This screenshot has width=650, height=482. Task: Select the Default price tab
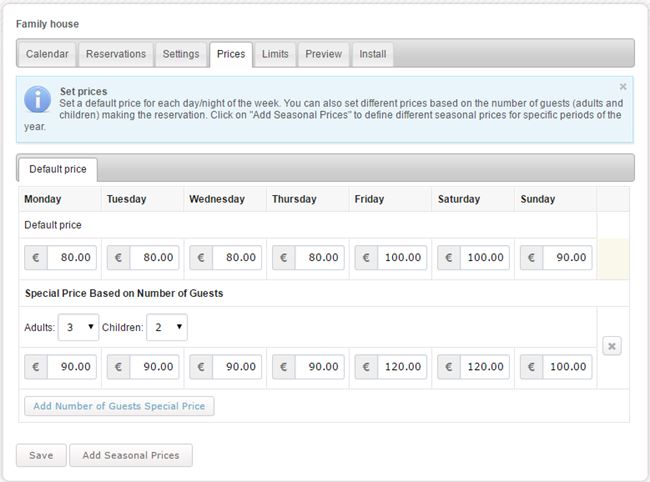pos(57,169)
